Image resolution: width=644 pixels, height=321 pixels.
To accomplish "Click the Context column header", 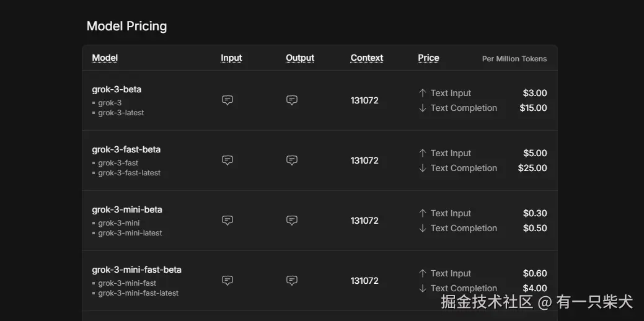I will 367,58.
